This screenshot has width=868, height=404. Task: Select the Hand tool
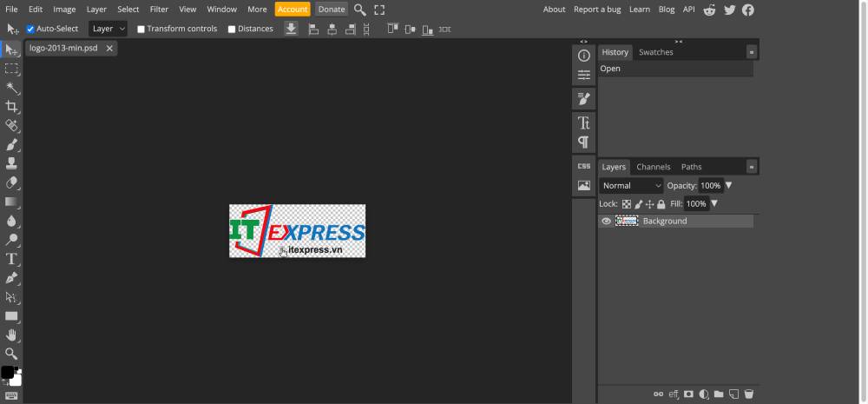(11, 334)
